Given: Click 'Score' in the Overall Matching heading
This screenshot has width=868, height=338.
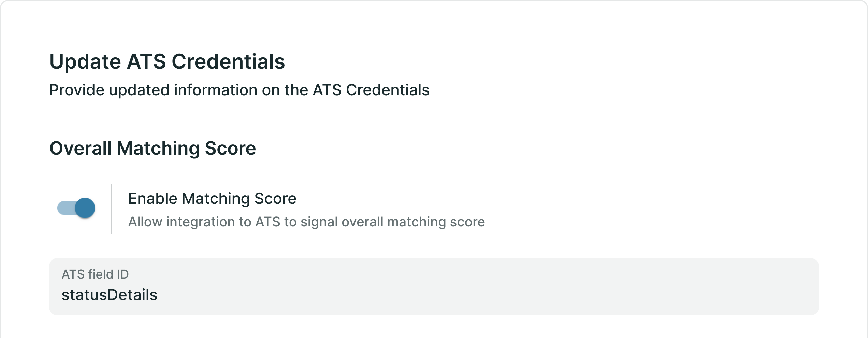Looking at the screenshot, I should tap(230, 148).
